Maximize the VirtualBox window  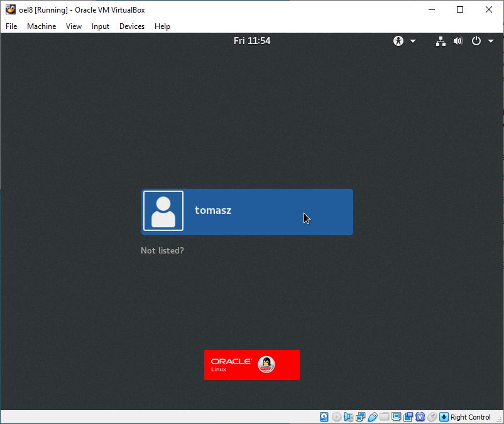(x=460, y=9)
